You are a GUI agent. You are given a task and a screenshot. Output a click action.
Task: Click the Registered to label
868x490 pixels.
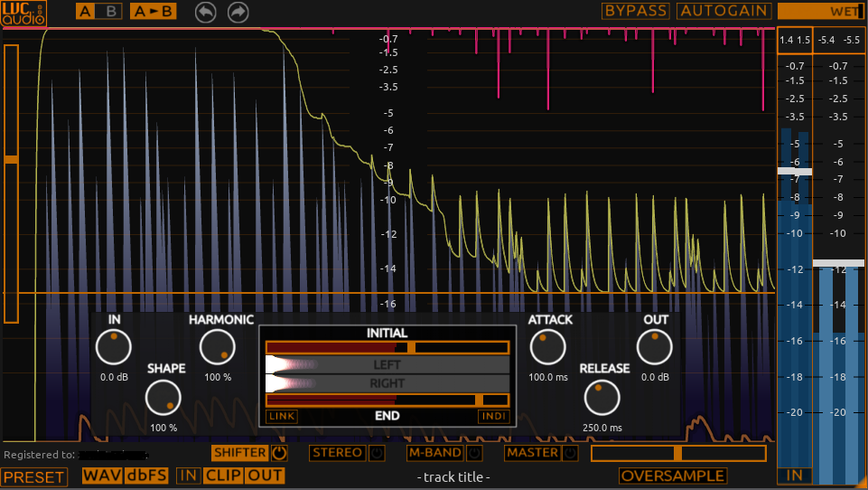tap(40, 455)
